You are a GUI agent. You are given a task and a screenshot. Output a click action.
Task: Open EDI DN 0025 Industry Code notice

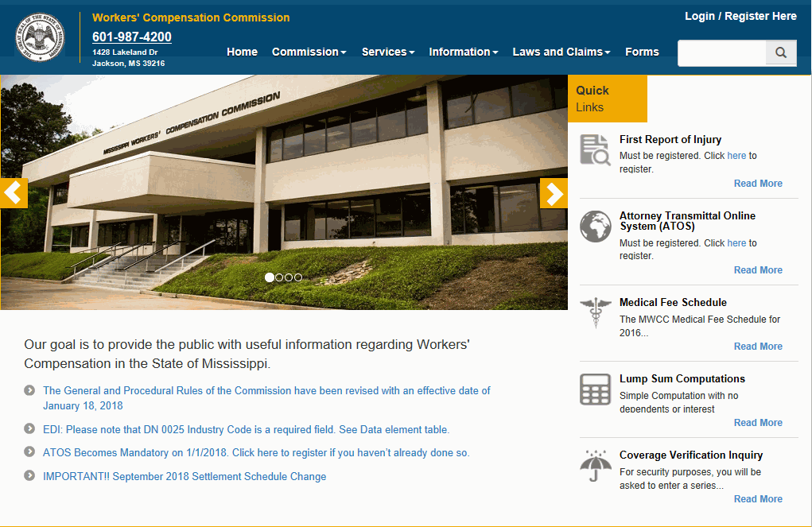point(246,429)
